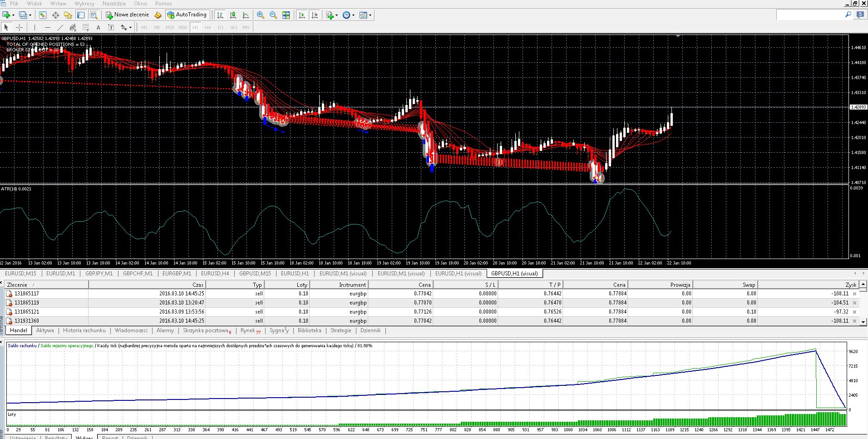Switch to the GBPJPY,M1 chart tab
The image size is (868, 439).
click(99, 273)
